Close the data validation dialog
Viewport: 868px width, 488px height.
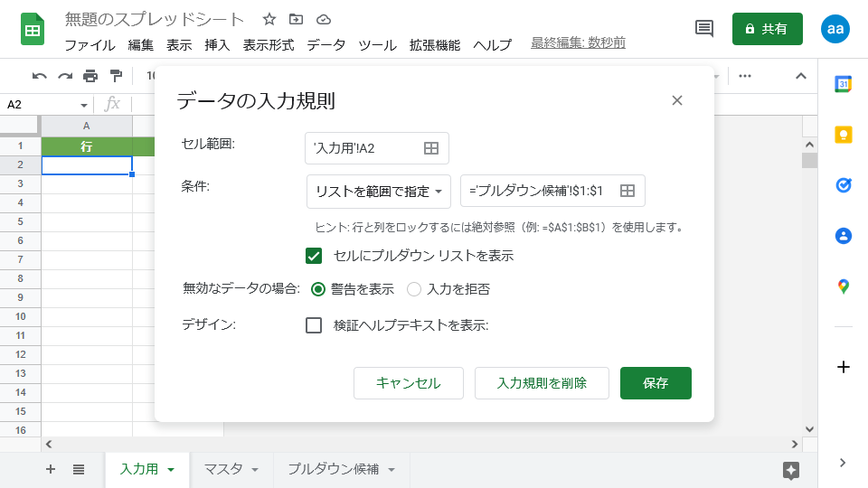677,100
